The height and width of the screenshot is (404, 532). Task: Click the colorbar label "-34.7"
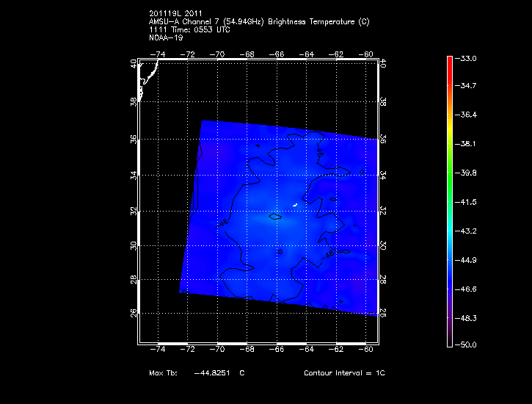[x=466, y=85]
